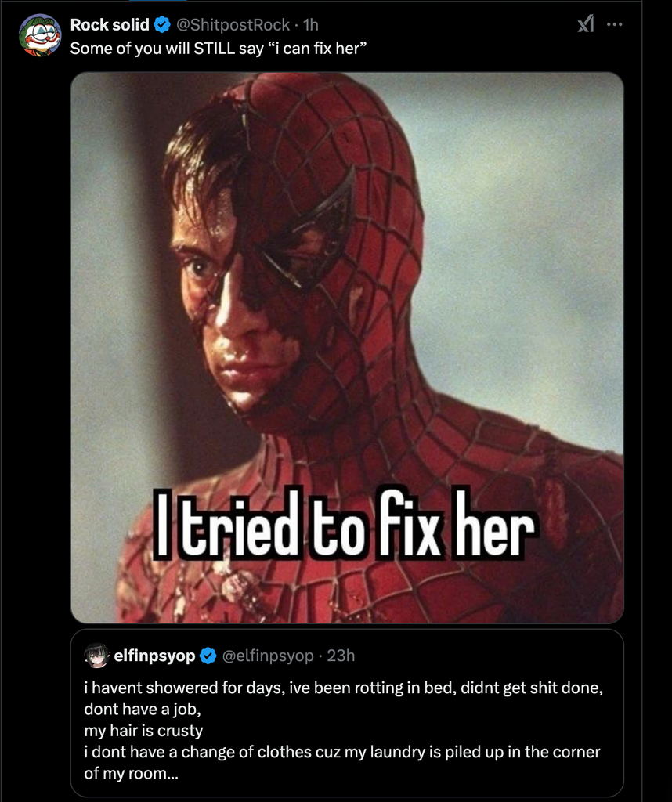This screenshot has width=672, height=802.
Task: Open the 23h timestamp of quoted post
Action: click(x=341, y=656)
